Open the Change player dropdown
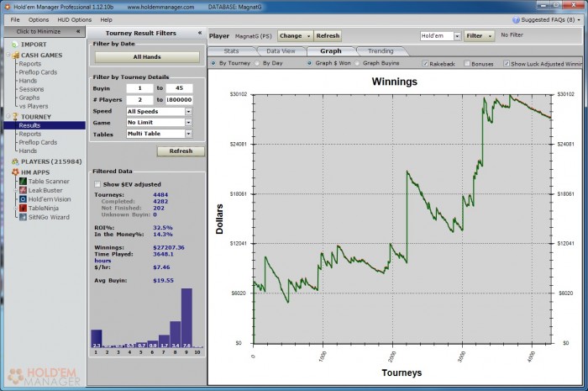The height and width of the screenshot is (391, 588). 296,36
